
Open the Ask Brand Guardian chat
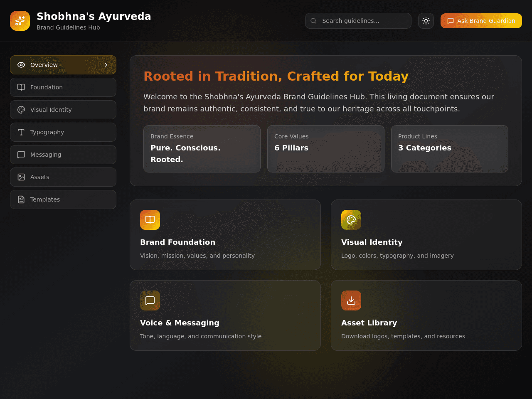click(481, 21)
